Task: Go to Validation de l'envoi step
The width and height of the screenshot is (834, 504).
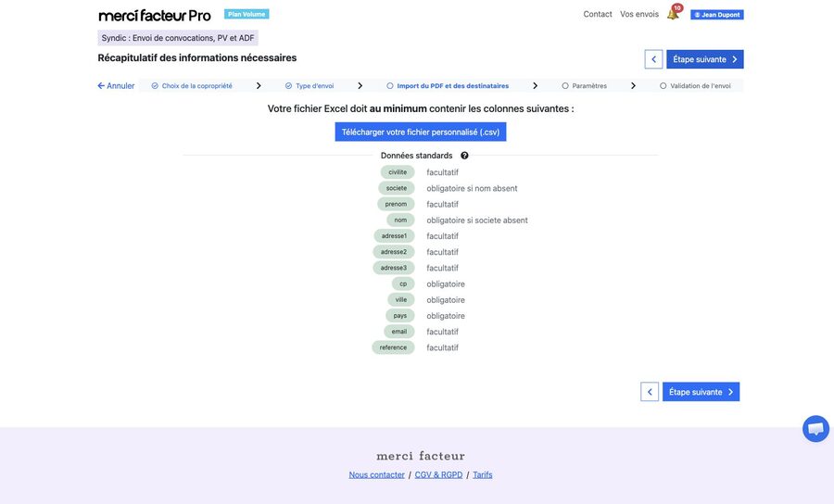Action: [x=695, y=85]
